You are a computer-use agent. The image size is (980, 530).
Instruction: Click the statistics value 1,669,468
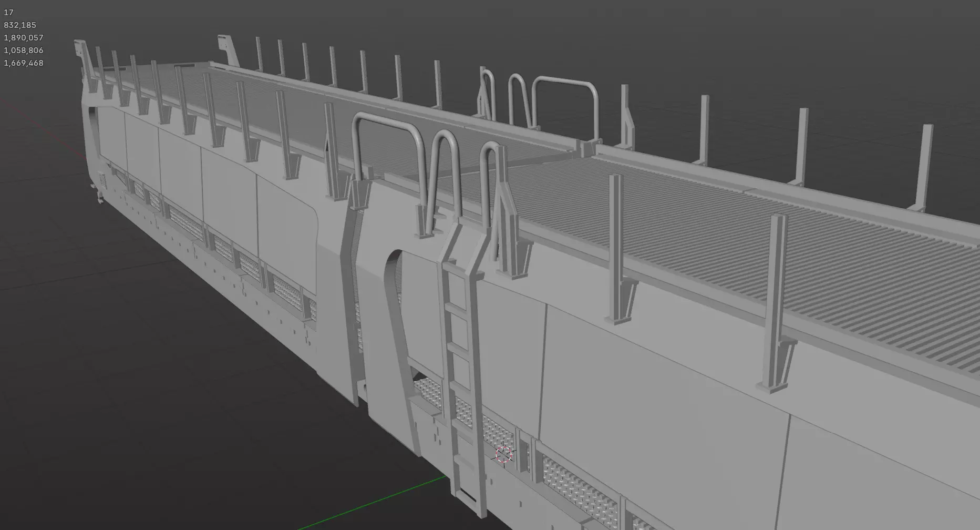[24, 63]
